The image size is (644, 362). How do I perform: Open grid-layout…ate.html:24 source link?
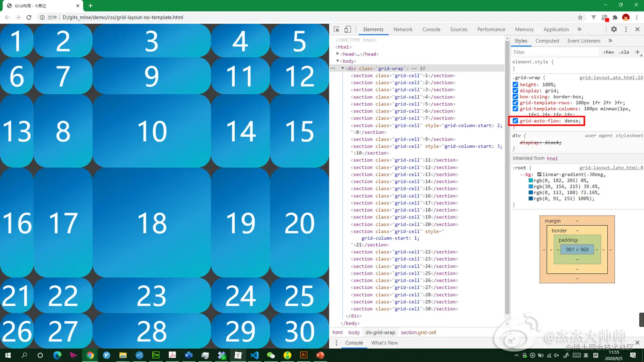pyautogui.click(x=611, y=78)
